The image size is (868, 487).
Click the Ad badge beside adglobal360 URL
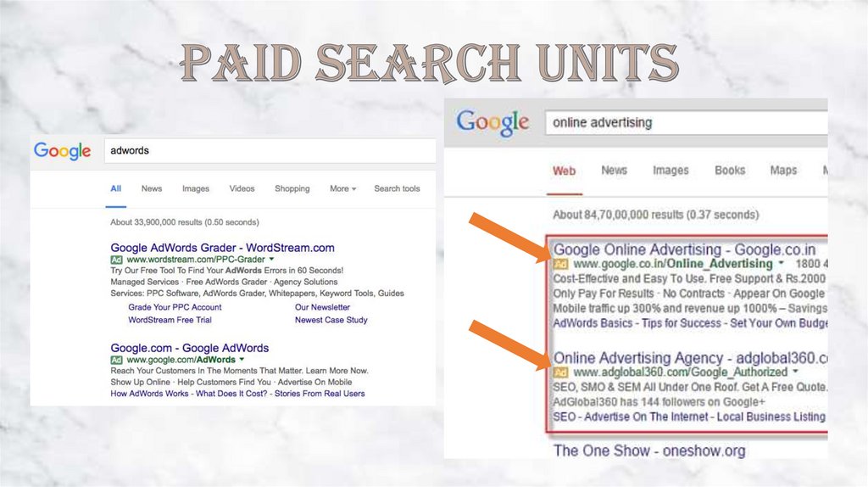point(560,372)
